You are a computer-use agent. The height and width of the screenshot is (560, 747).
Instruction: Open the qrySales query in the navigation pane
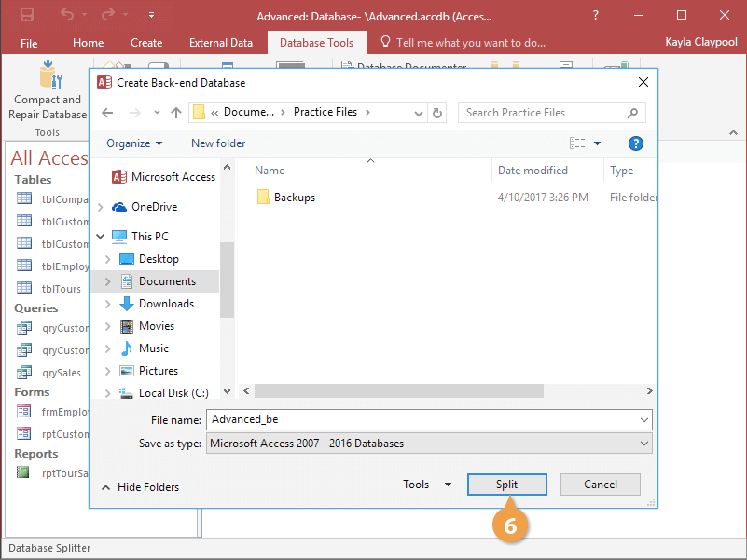[49, 373]
